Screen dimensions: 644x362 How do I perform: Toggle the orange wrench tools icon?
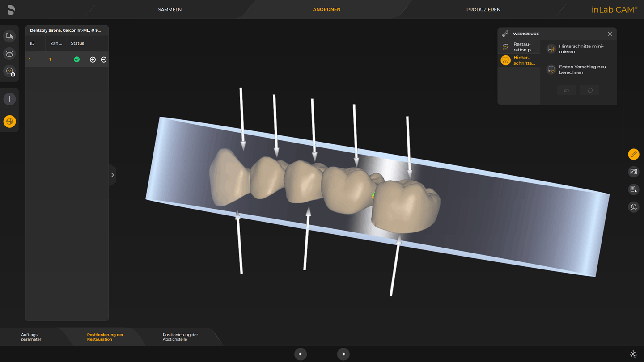[633, 155]
